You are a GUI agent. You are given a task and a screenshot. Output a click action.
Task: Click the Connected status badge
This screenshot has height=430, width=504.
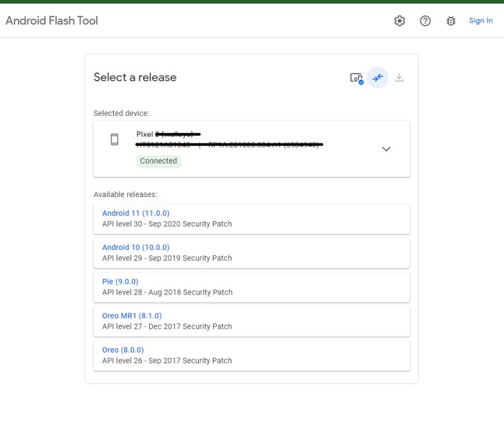(x=159, y=161)
